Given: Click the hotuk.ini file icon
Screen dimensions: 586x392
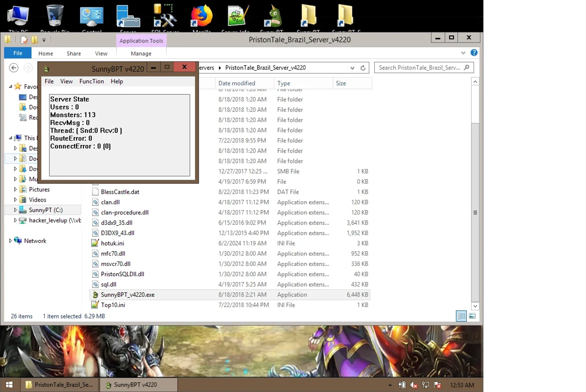Looking at the screenshot, I should 95,243.
